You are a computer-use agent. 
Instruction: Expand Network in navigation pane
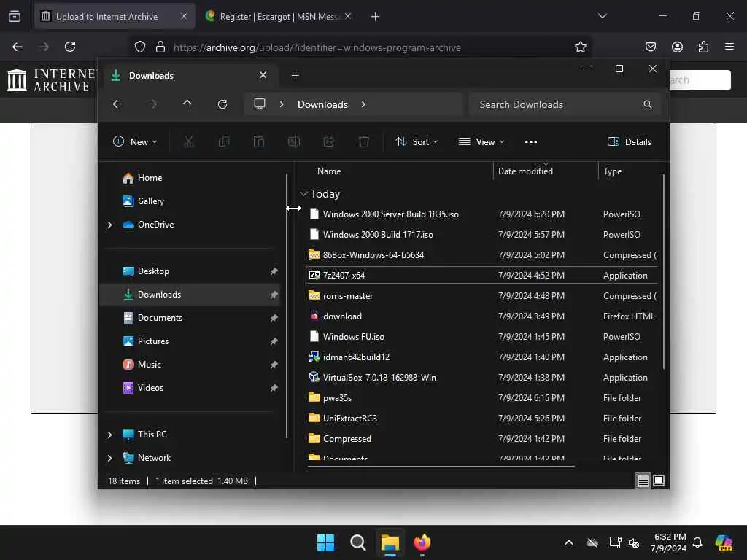[x=109, y=458]
